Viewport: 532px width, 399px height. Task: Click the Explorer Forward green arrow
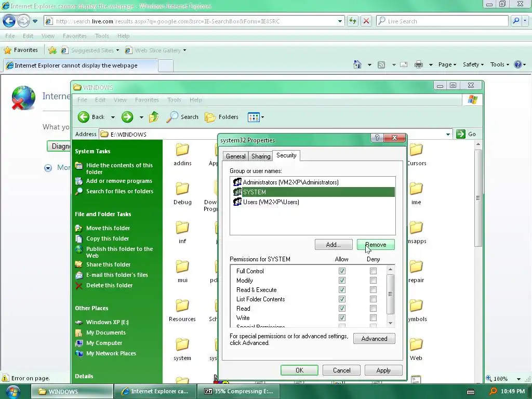[x=127, y=117]
